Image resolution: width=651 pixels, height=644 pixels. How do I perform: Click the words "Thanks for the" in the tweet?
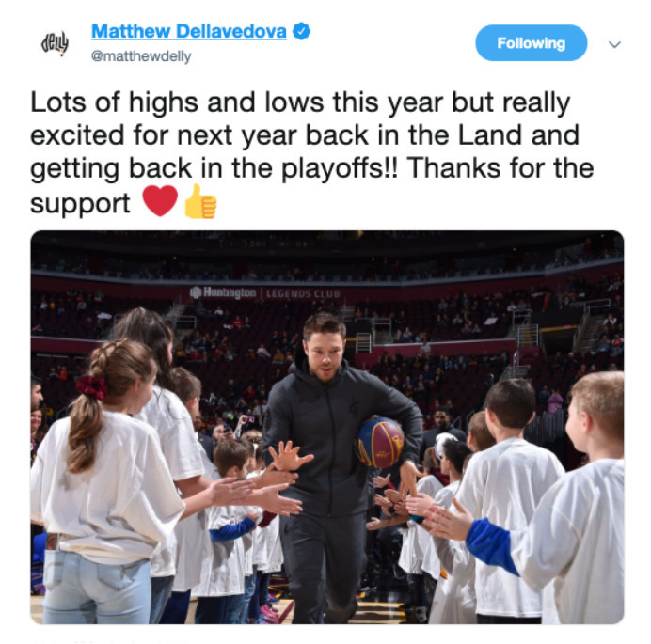tap(500, 167)
